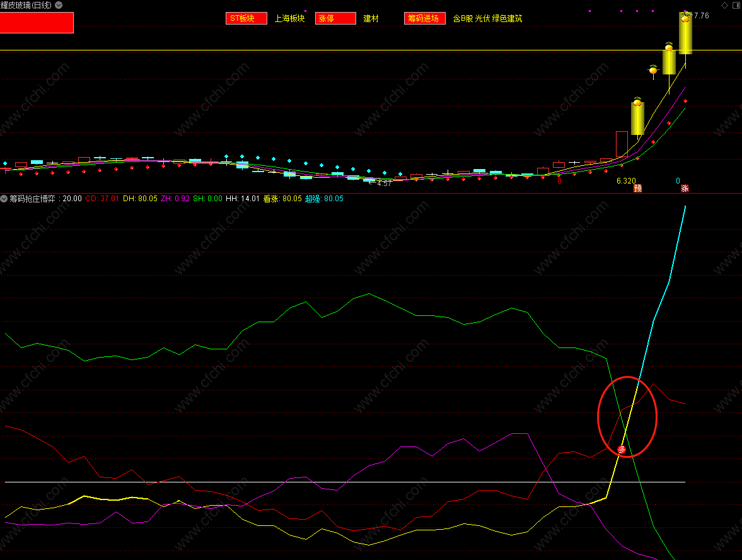The width and height of the screenshot is (742, 560).
Task: Click the 4.57 low price label
Action: tap(385, 184)
